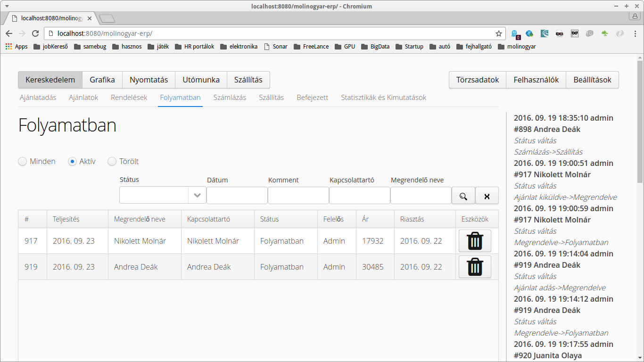Go back in browser history

click(9, 33)
